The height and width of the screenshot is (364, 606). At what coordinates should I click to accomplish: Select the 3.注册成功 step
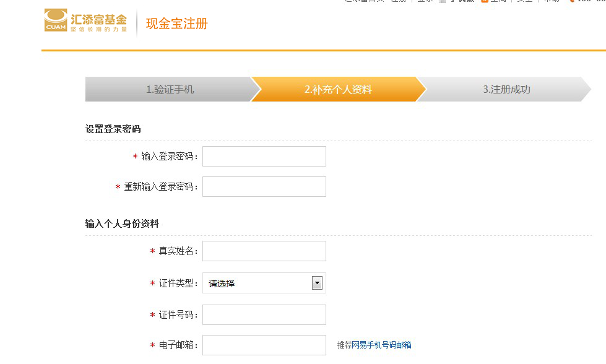tap(506, 89)
